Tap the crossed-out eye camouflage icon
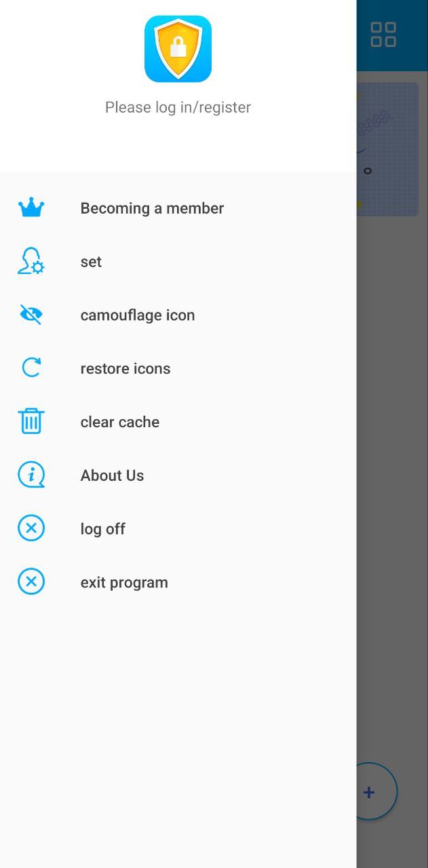This screenshot has width=428, height=868. point(31,315)
